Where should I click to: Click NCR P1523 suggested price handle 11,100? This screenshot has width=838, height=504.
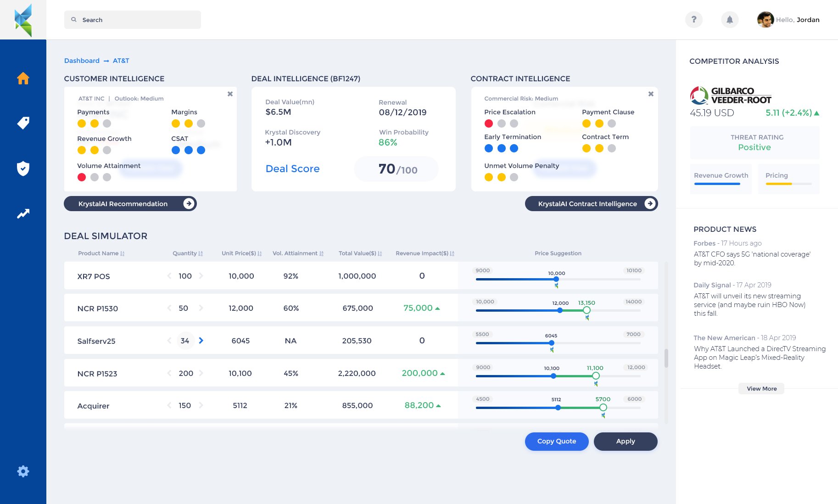click(596, 376)
